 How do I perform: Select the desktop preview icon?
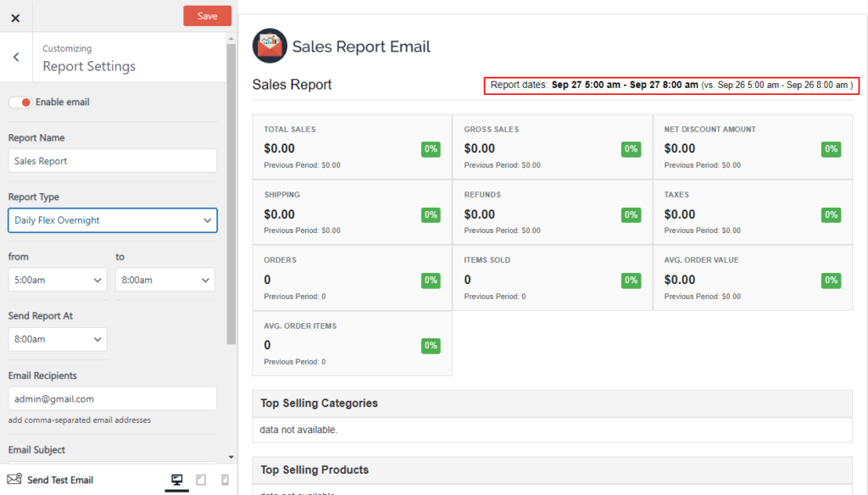pos(176,479)
